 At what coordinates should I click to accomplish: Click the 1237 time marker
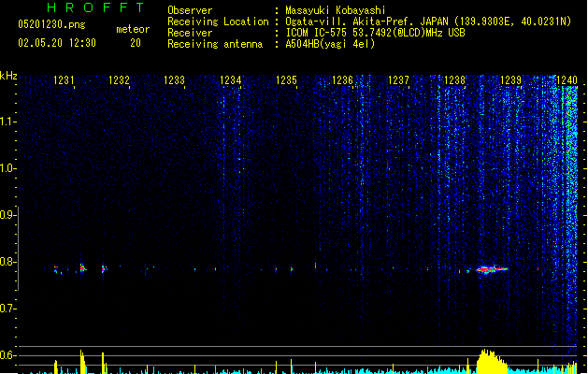point(398,80)
